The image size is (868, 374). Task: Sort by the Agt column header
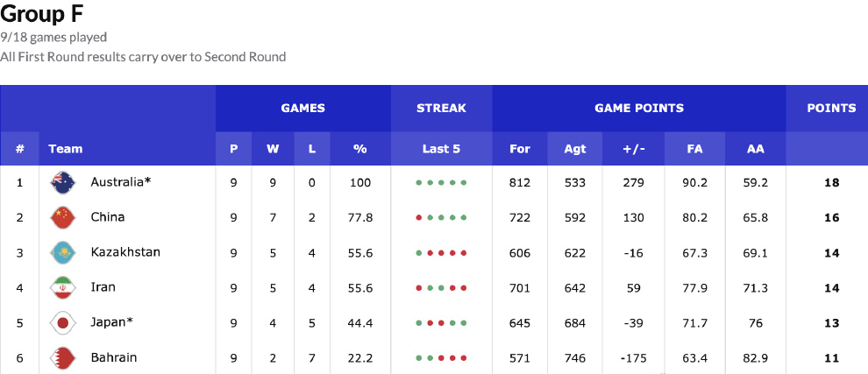pos(575,149)
